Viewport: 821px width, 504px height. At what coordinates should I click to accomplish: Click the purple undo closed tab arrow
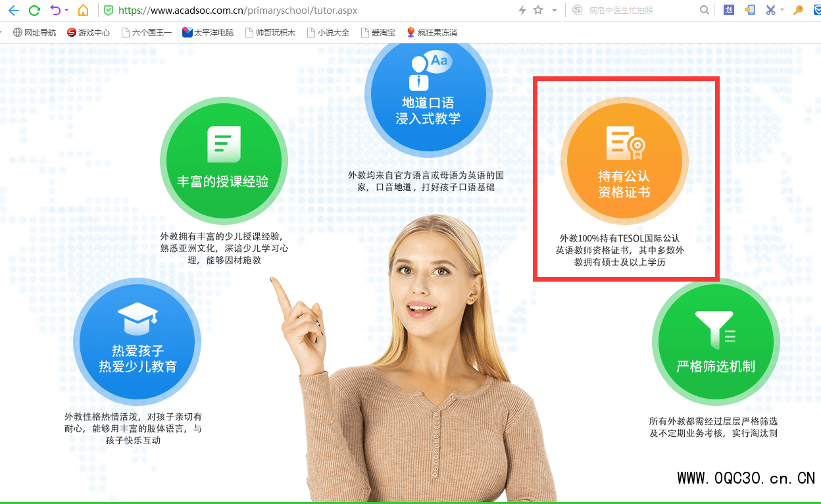tap(55, 11)
